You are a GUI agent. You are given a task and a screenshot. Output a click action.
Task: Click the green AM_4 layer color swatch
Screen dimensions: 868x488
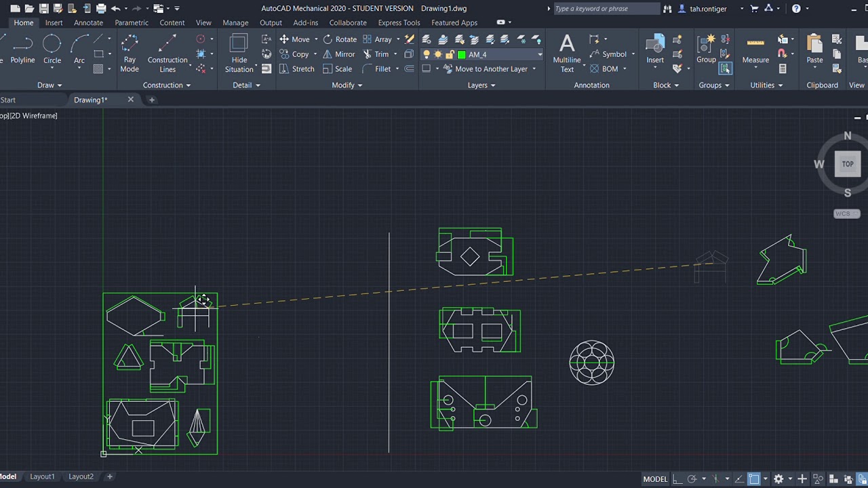(x=462, y=54)
